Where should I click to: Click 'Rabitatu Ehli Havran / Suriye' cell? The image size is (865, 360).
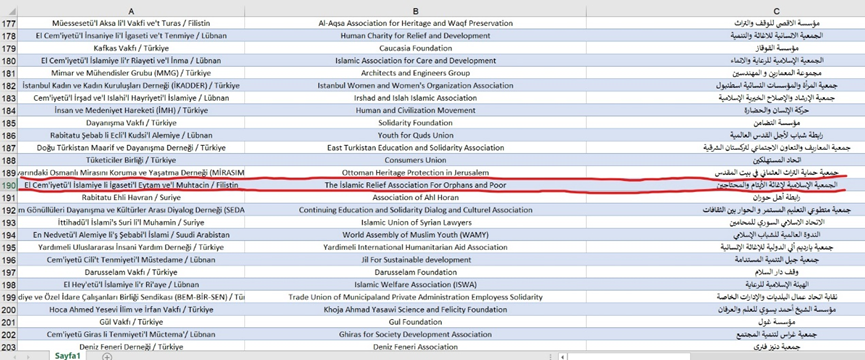[x=131, y=197]
